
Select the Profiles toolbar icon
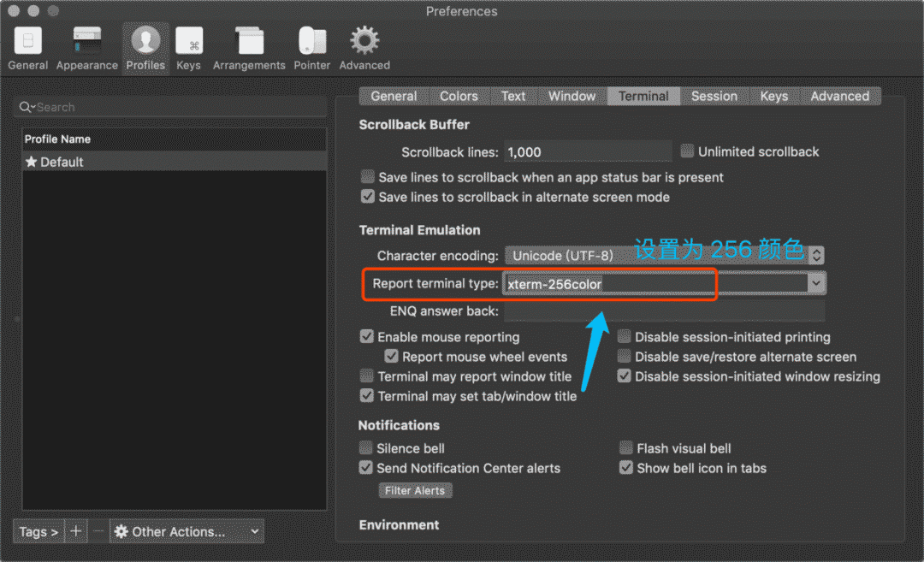click(x=145, y=48)
